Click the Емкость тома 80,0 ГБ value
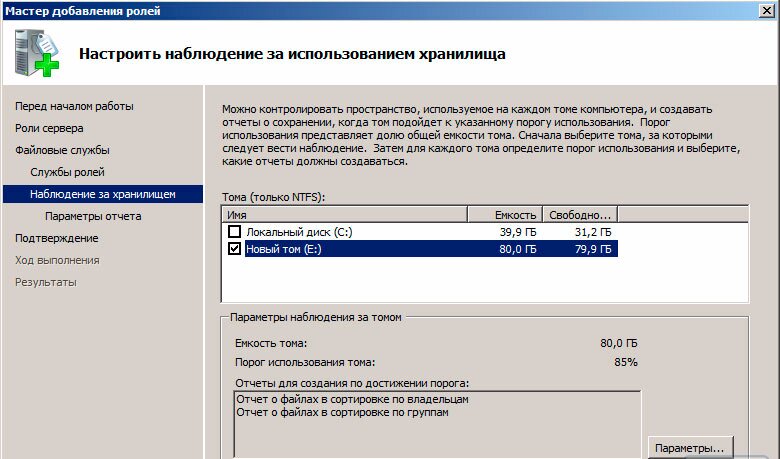The image size is (780, 459). click(619, 343)
